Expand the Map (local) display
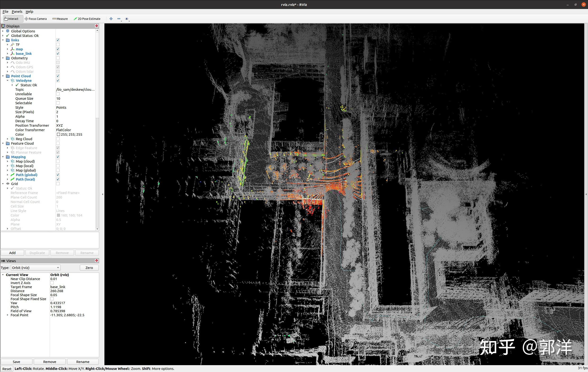The image size is (588, 372). point(8,166)
